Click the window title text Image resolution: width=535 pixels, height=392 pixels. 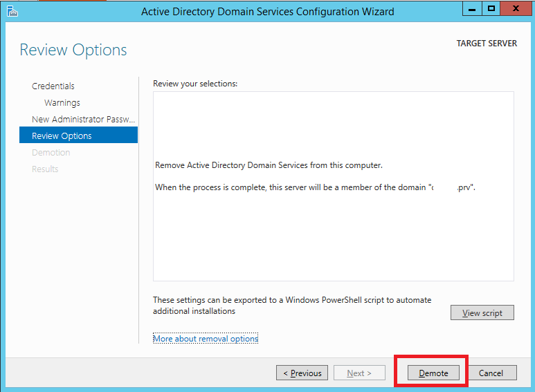pyautogui.click(x=267, y=12)
